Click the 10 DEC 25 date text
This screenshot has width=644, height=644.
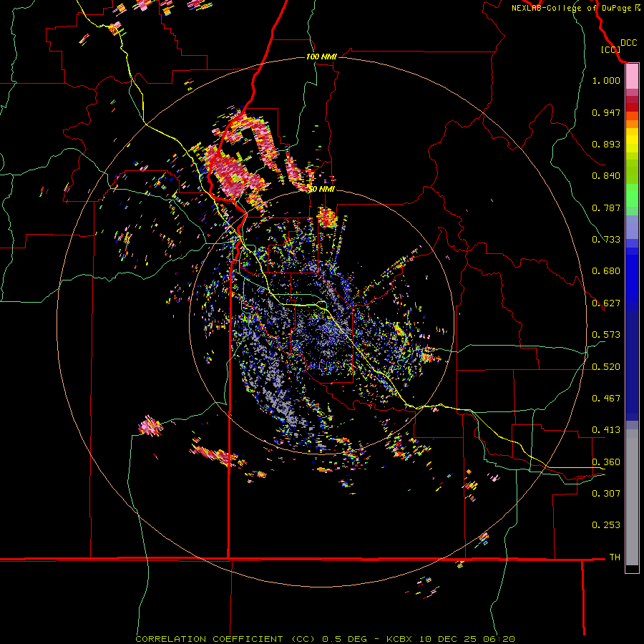point(448,639)
